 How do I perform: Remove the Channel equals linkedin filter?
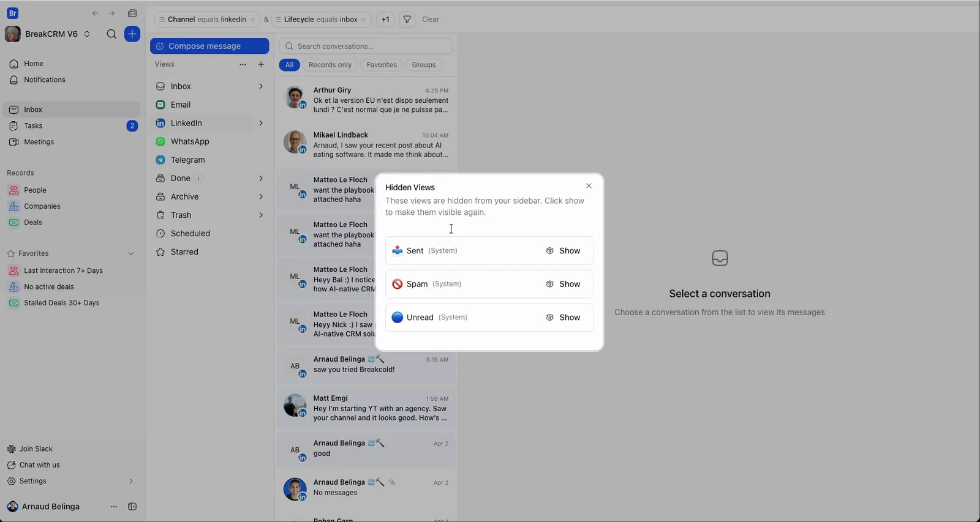(x=252, y=20)
